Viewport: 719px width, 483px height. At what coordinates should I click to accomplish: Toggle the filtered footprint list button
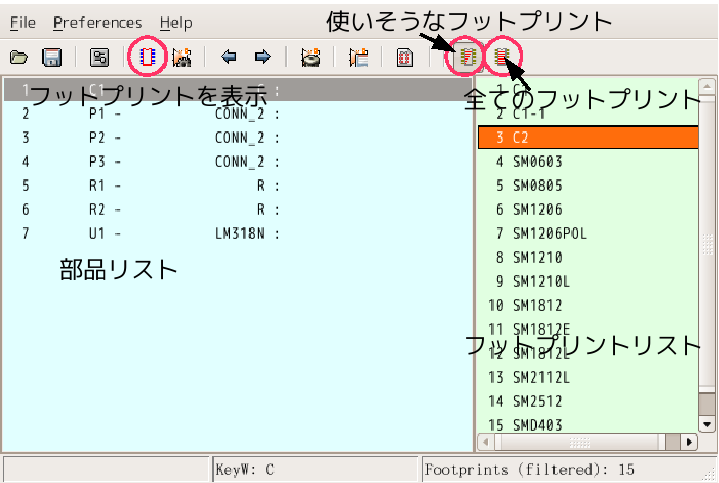[465, 58]
